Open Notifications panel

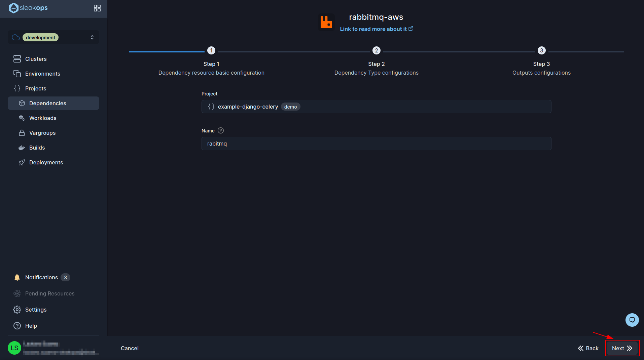41,277
